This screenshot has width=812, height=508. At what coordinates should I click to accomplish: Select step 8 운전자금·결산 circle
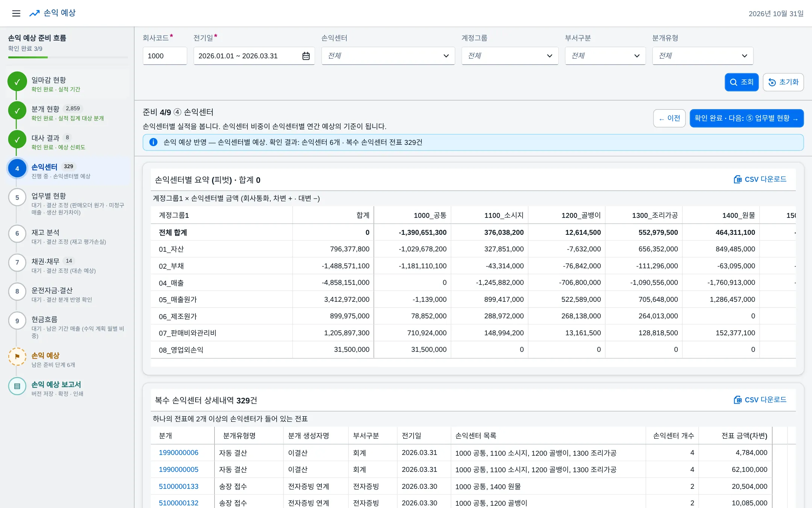[x=17, y=292]
